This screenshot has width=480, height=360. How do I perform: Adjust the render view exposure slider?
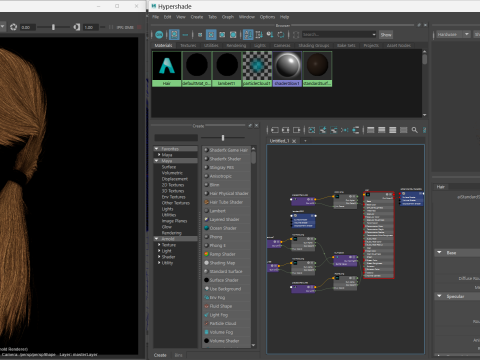53,27
